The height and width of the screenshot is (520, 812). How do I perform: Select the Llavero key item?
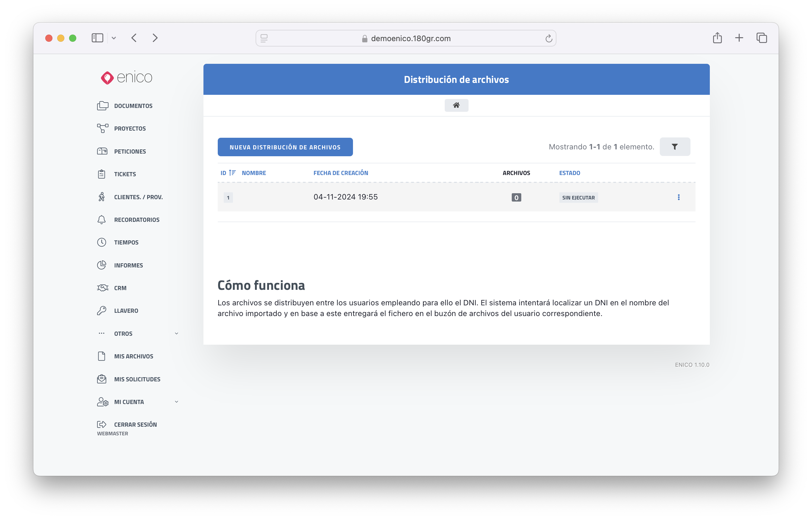click(126, 311)
